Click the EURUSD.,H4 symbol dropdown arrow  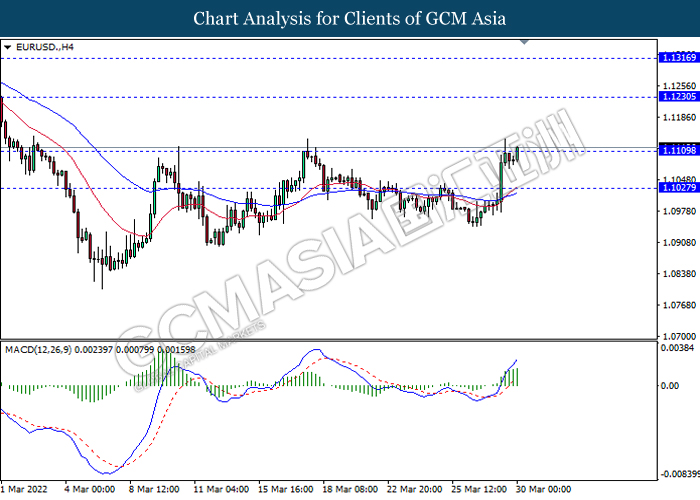click(x=8, y=47)
